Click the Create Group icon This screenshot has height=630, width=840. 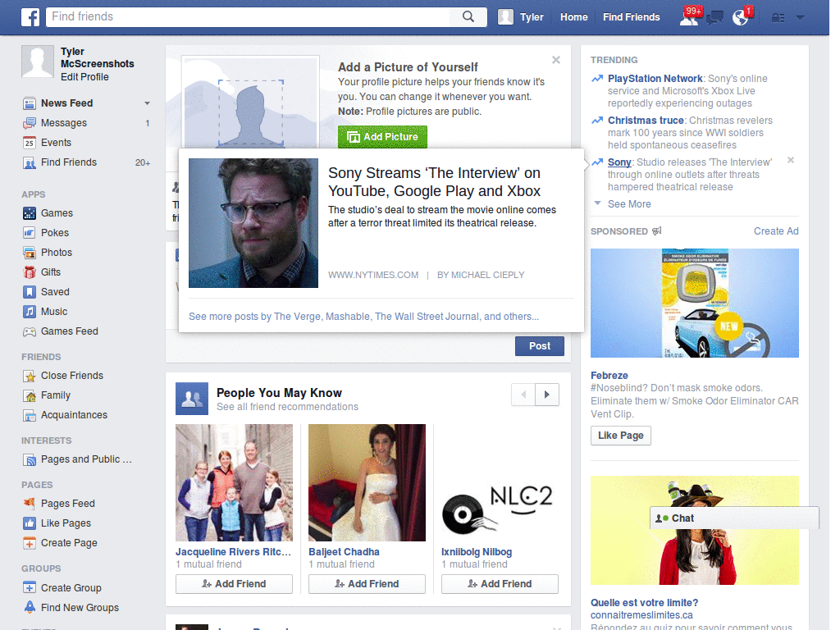pos(30,587)
